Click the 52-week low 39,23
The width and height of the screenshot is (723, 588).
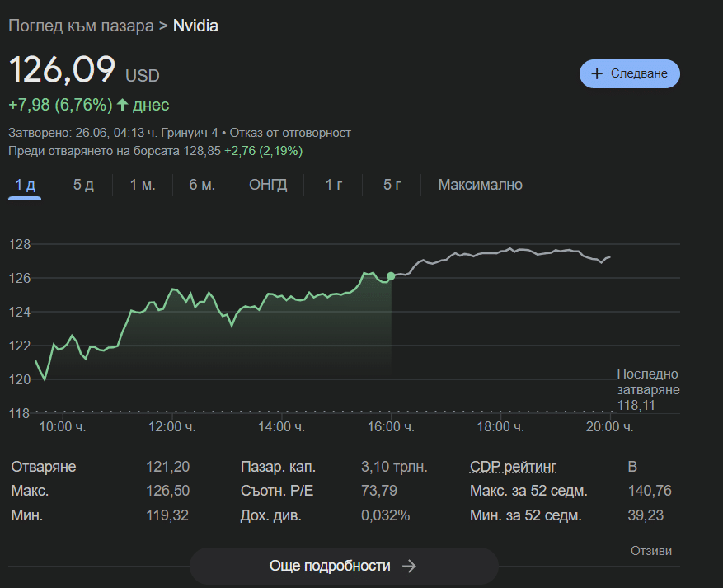(646, 515)
